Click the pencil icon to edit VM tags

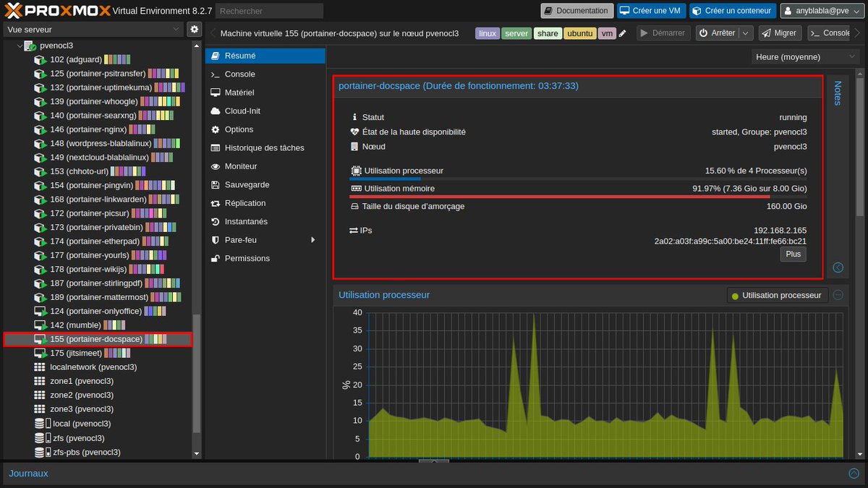click(623, 33)
